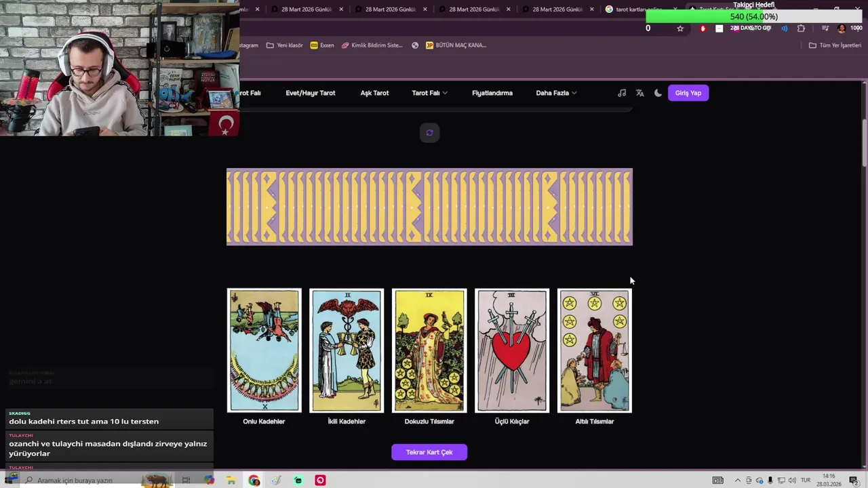Go to the Aşk Tarot page
This screenshot has width=868, height=488.
pos(374,93)
